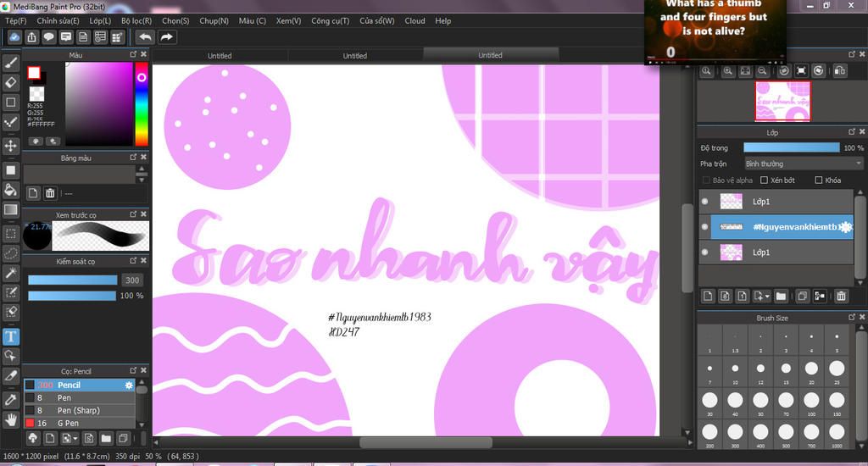Open settings gear on #Nguyenvankhiemtb layer
Screen dimensions: 868x466
click(845, 227)
